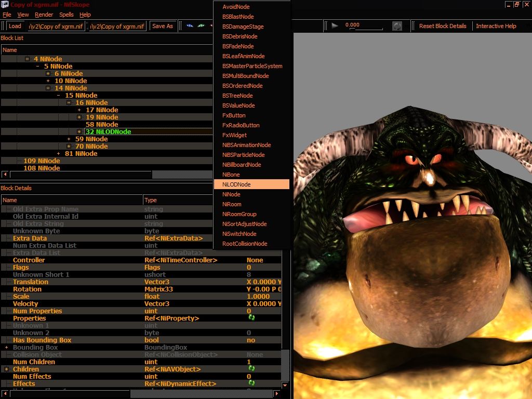The width and height of the screenshot is (532, 399).
Task: Click the green refresh icon in Children row
Action: tap(251, 368)
